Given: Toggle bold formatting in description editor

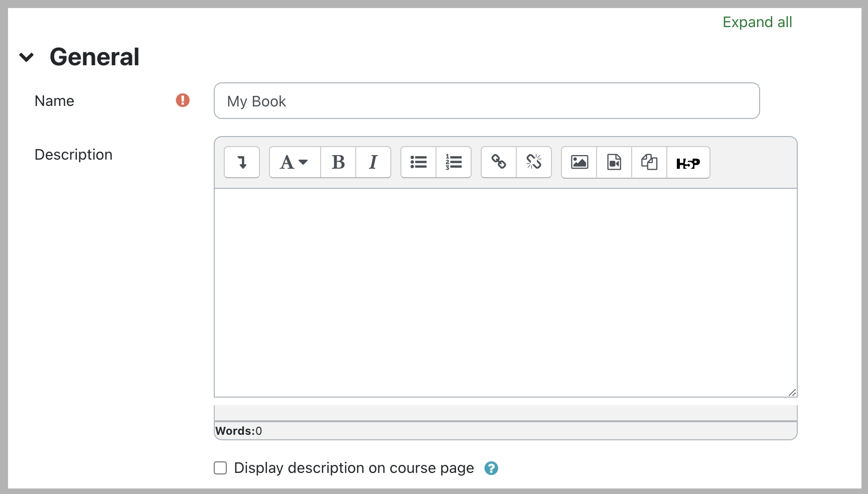Looking at the screenshot, I should pyautogui.click(x=338, y=162).
